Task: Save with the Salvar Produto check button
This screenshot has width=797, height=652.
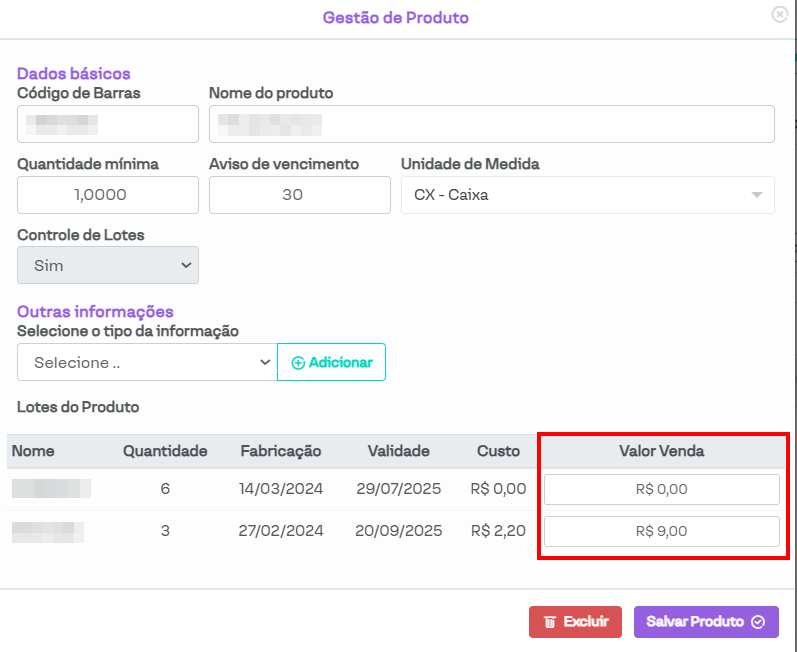Action: pos(706,622)
